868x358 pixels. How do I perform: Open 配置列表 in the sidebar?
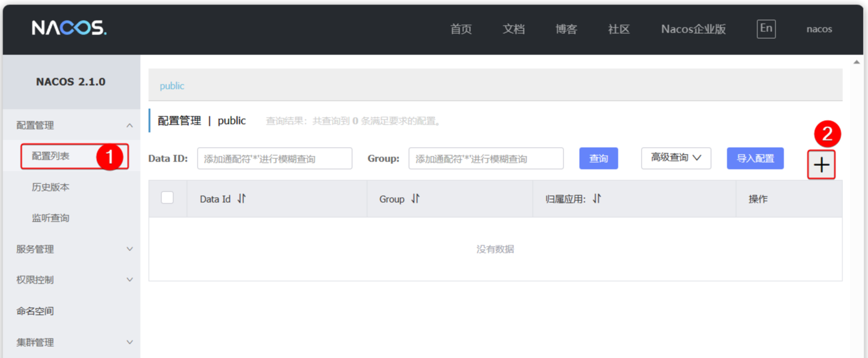coord(51,156)
